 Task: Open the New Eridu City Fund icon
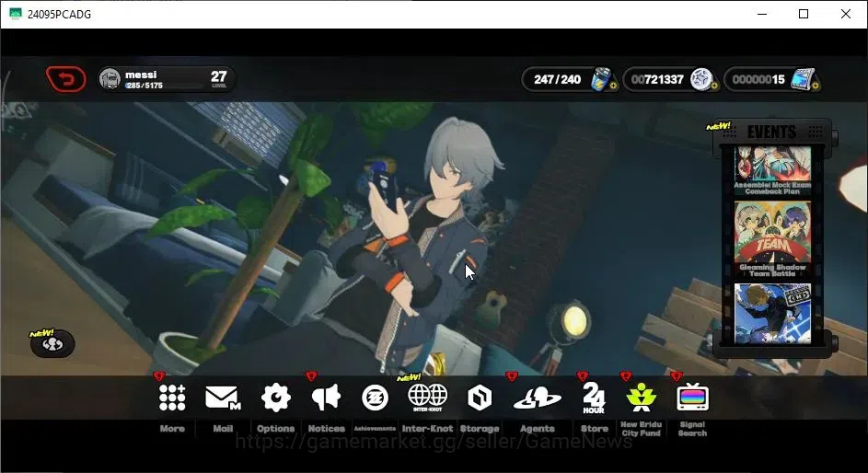click(x=641, y=398)
